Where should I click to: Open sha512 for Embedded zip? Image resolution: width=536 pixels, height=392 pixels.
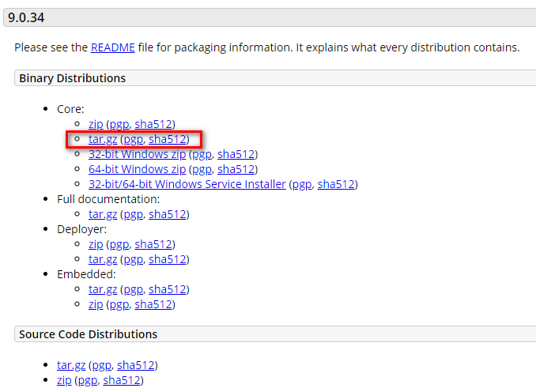tap(153, 304)
